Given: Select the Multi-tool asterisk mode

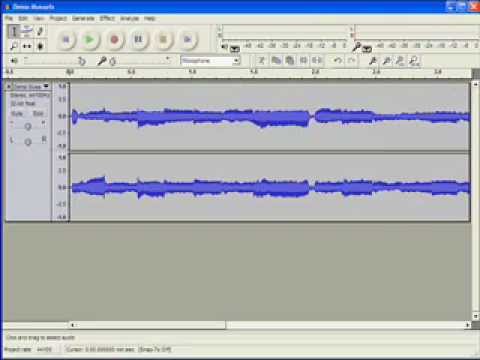Looking at the screenshot, I should (40, 46).
